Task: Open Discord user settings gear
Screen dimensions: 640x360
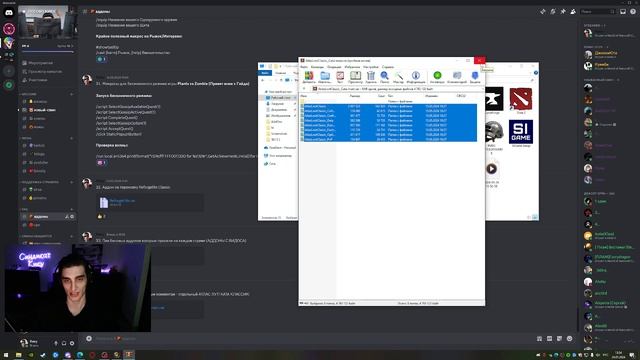Action: [72, 343]
